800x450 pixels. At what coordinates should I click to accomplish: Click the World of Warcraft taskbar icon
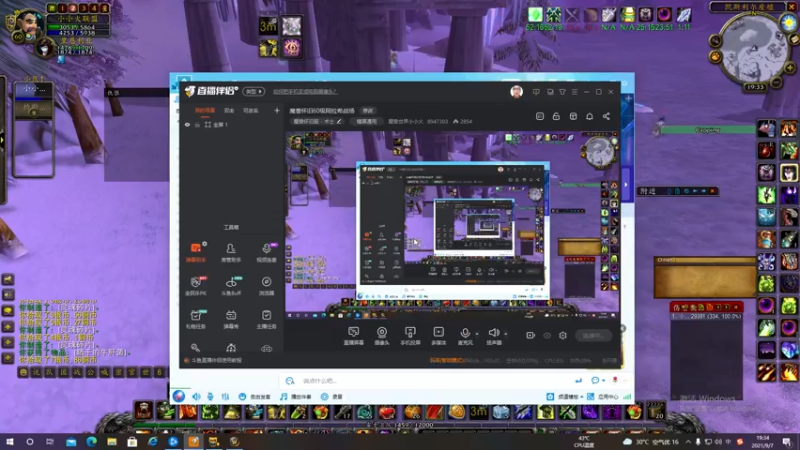pyautogui.click(x=234, y=441)
